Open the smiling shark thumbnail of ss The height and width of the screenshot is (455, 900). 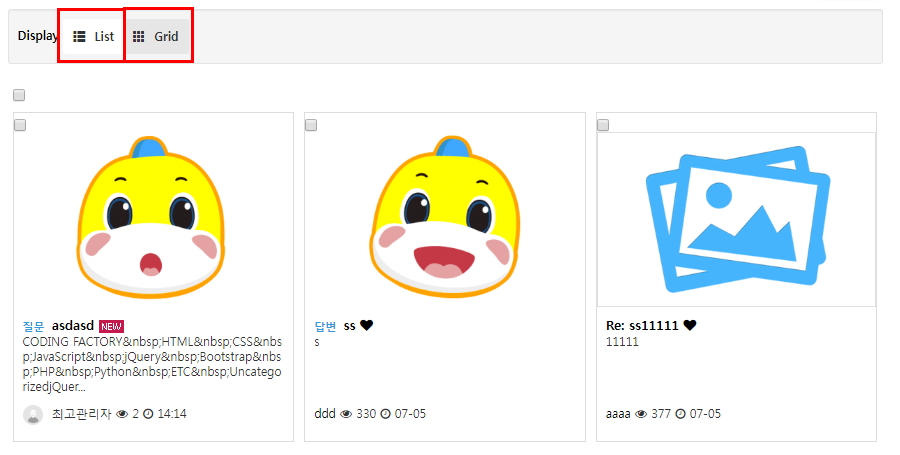(444, 217)
